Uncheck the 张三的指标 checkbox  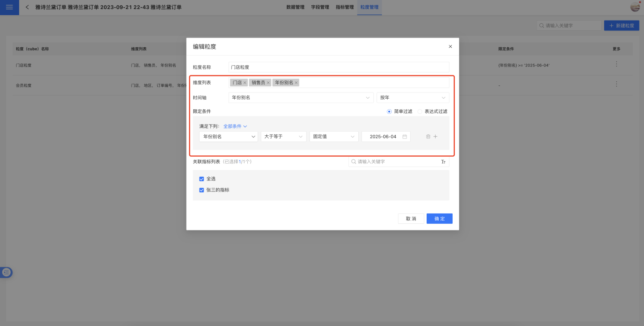201,190
